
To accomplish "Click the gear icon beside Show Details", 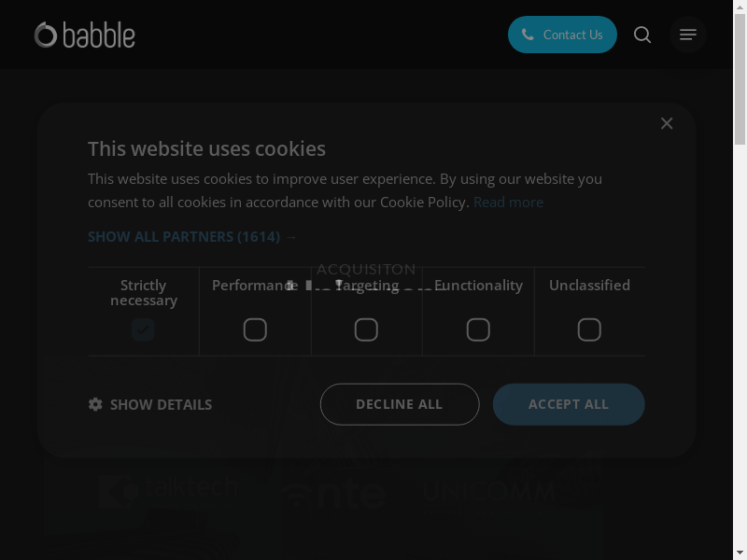I will 95,404.
